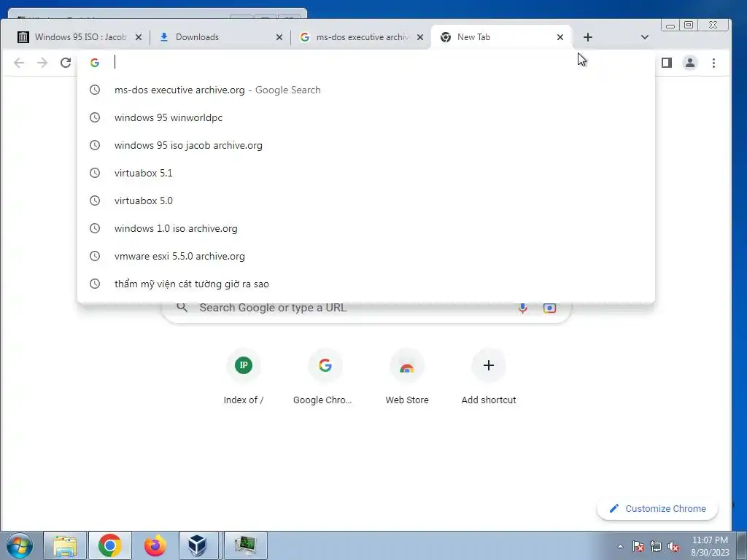Switch to the Downloads tab
Viewport: 747px width, 560px height.
pos(220,37)
